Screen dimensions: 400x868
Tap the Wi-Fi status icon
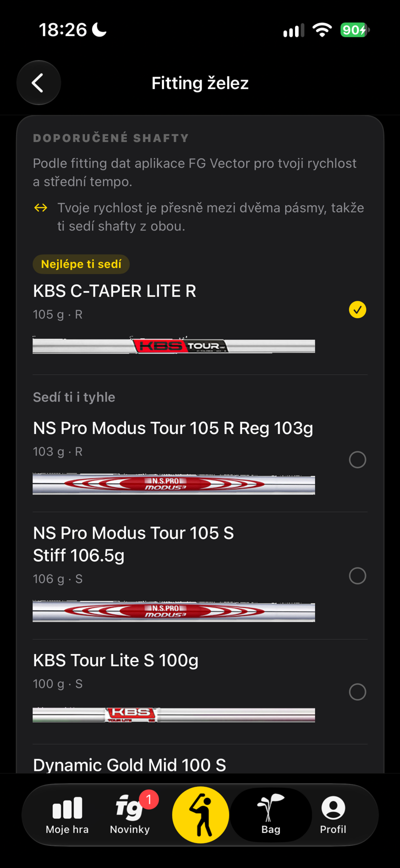(x=322, y=30)
